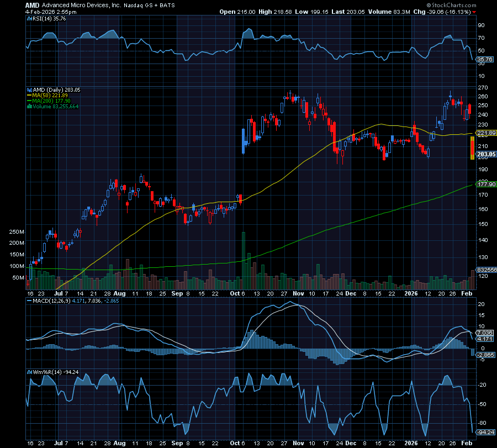Image resolution: width=497 pixels, height=448 pixels.
Task: Click the 2026 label on the bottom date axis
Action: click(x=411, y=443)
